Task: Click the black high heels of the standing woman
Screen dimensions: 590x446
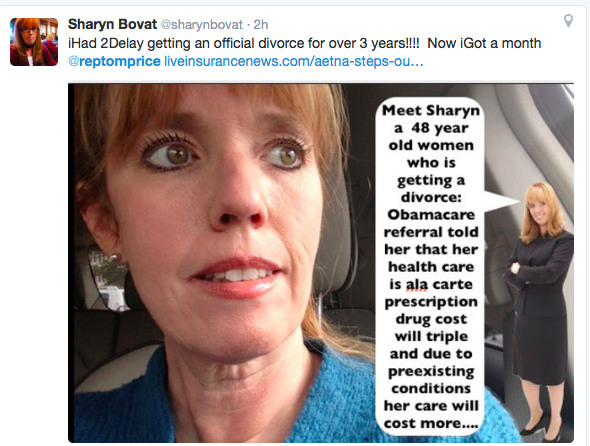Action: pyautogui.click(x=542, y=427)
